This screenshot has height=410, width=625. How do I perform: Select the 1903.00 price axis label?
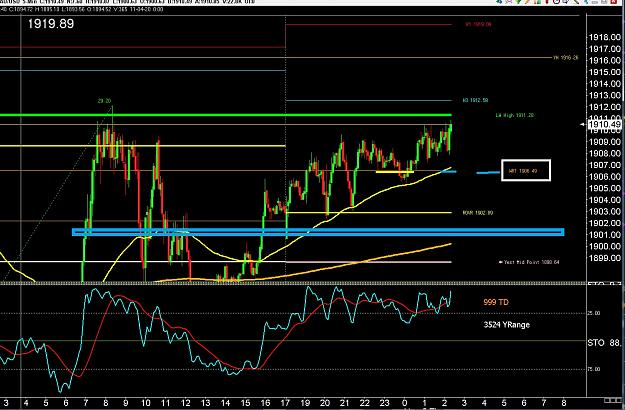[605, 211]
